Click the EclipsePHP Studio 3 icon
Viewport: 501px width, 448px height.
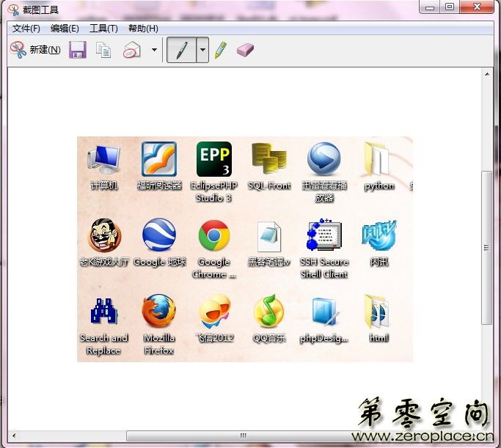pos(214,159)
